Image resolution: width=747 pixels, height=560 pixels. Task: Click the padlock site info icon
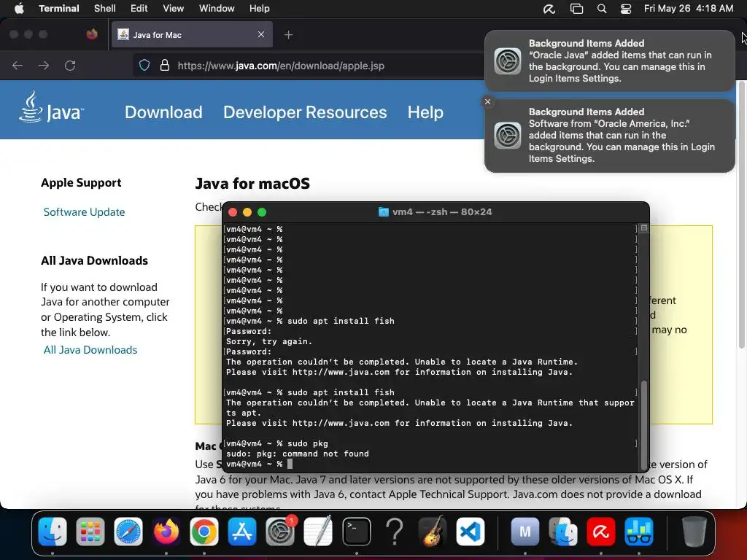[165, 65]
